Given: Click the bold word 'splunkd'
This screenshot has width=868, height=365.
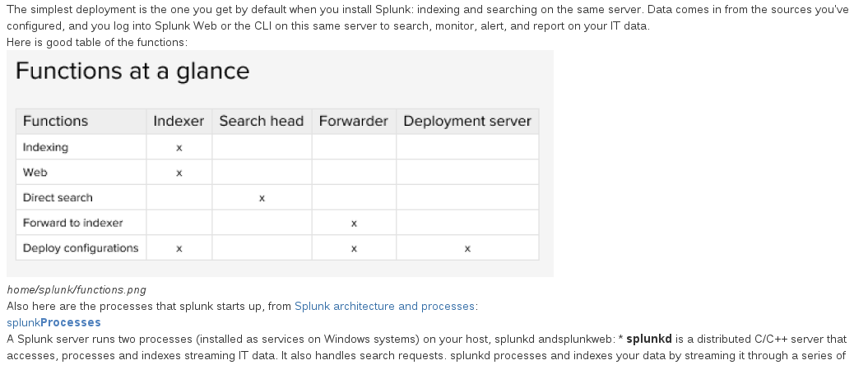Looking at the screenshot, I should click(649, 339).
